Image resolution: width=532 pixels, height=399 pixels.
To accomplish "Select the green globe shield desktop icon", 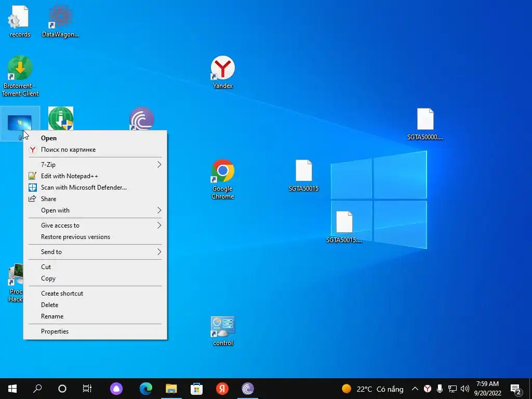I will pos(61,119).
